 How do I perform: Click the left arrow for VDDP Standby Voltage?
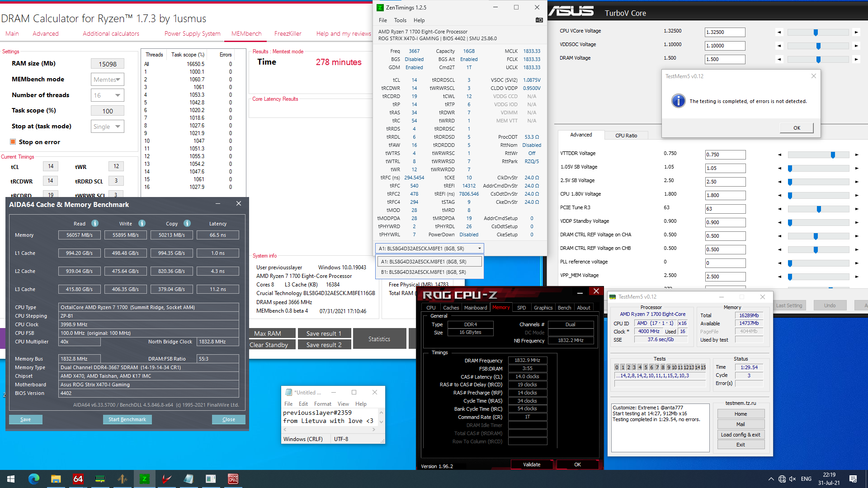click(779, 223)
